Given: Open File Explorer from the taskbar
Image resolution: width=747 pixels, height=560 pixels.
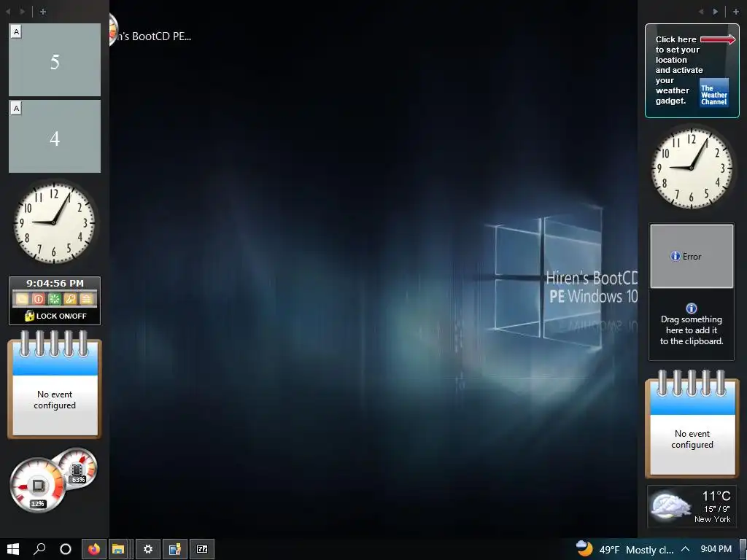Looking at the screenshot, I should coord(119,549).
